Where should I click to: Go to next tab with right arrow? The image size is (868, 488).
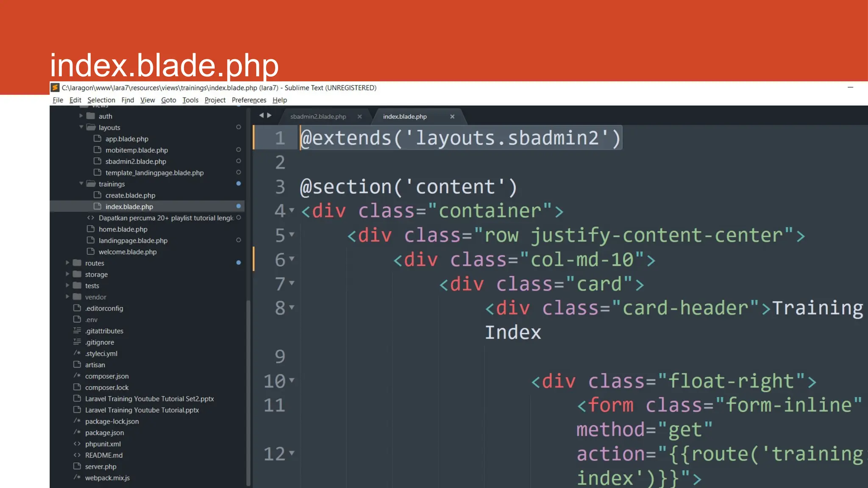coord(269,115)
